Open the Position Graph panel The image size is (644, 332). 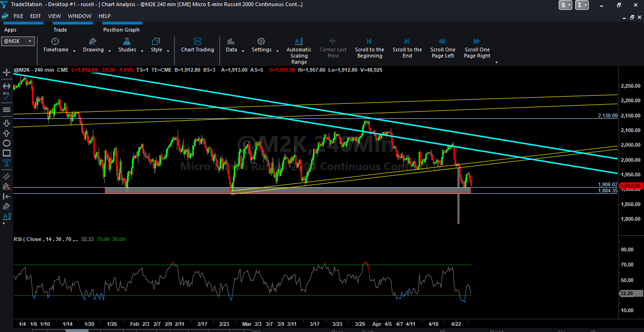tap(121, 30)
